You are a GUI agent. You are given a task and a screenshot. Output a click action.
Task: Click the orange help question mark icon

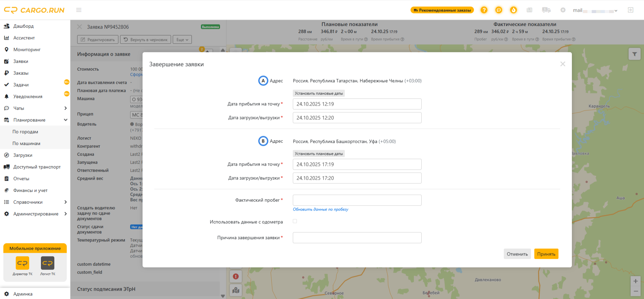[484, 10]
